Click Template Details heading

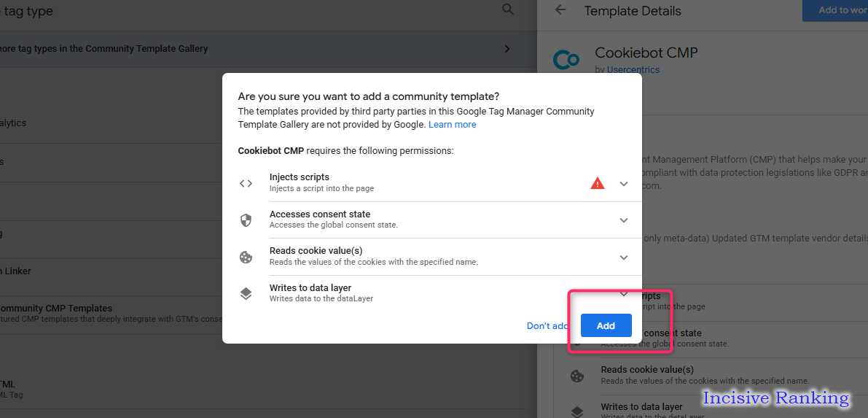click(x=633, y=10)
